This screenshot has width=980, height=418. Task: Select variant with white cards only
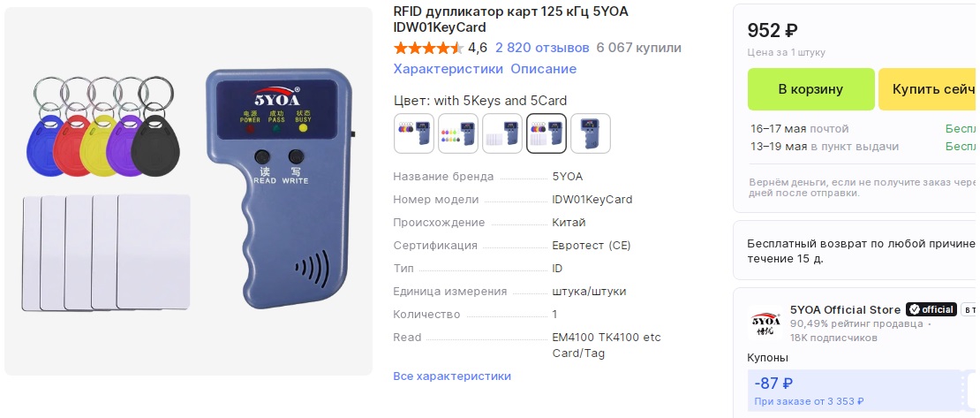pos(502,133)
